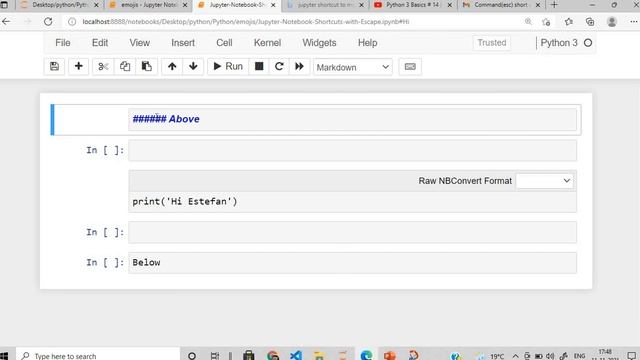Open Microsoft Store from the taskbar
Viewport: 640px width, 360px height.
click(249, 356)
